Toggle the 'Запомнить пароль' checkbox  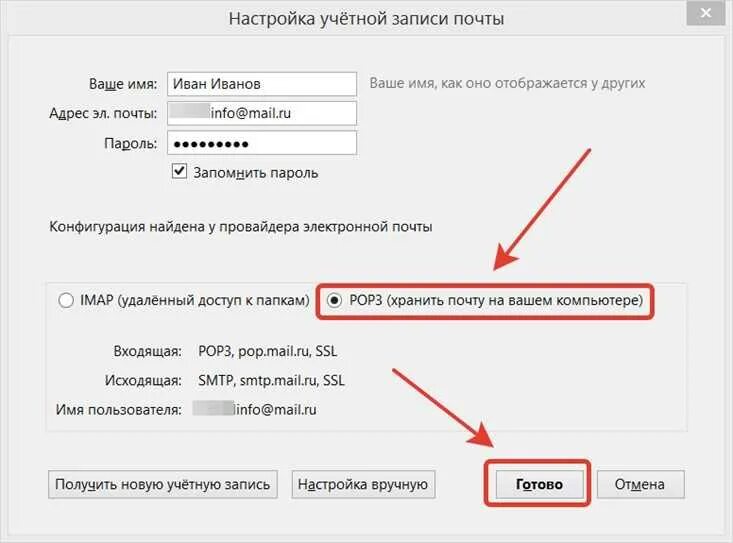click(x=180, y=171)
